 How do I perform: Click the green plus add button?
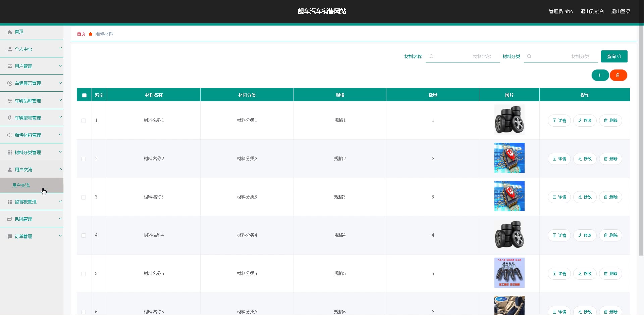point(600,75)
